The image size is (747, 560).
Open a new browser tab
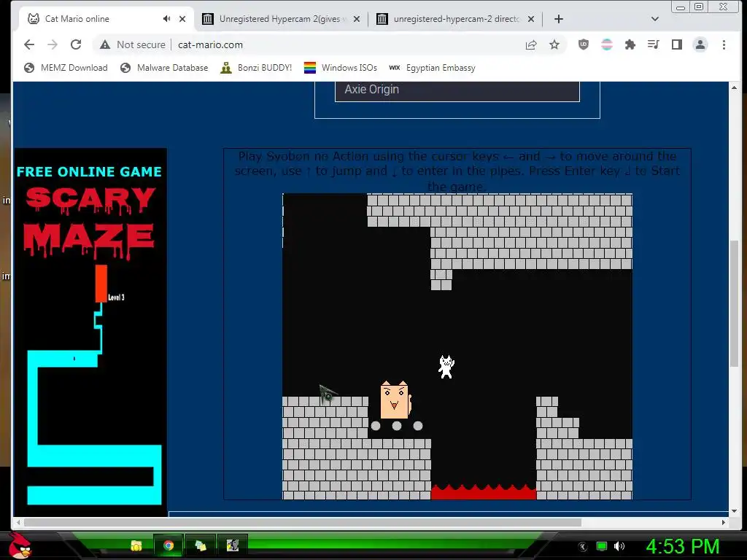tap(559, 19)
